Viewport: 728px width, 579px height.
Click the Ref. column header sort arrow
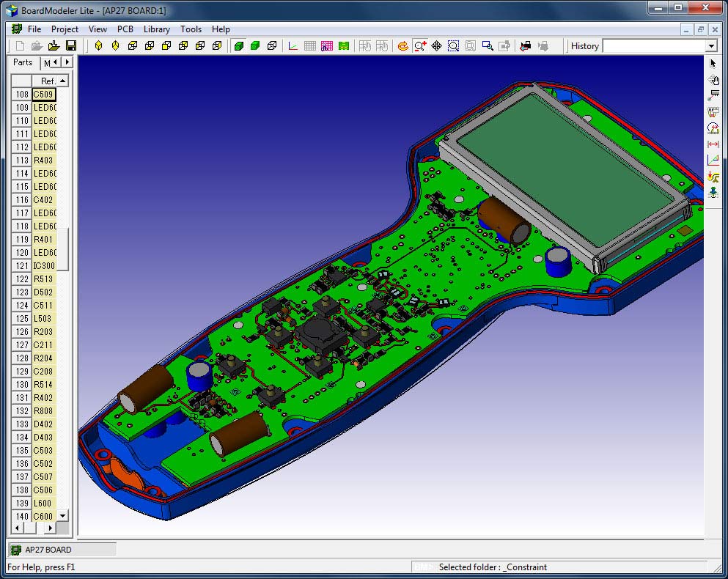tap(63, 81)
